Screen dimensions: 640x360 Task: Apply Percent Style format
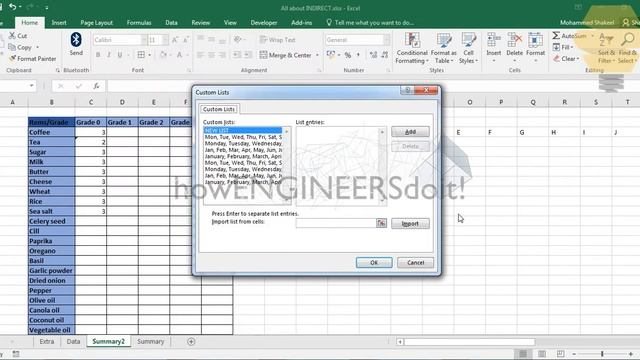click(348, 55)
